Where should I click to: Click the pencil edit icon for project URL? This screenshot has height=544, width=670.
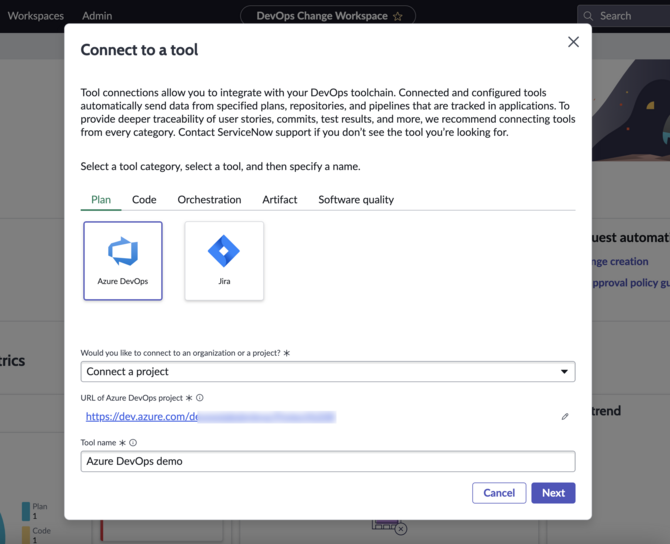565,416
